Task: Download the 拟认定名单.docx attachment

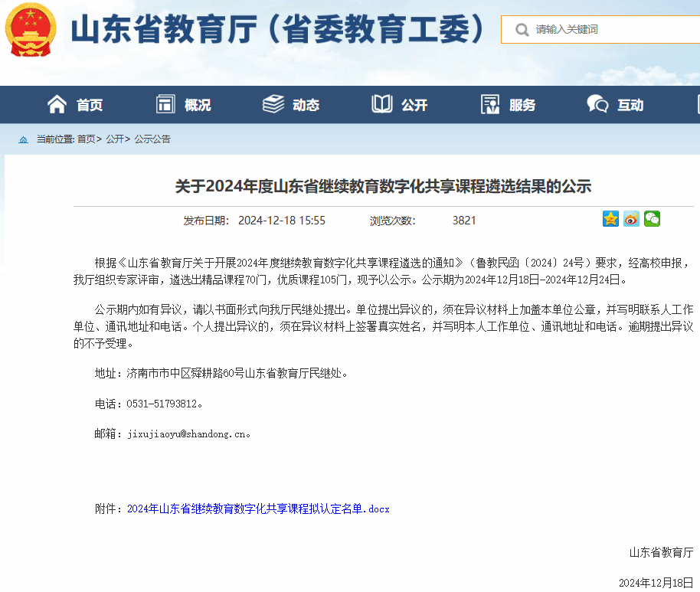Action: (x=258, y=509)
